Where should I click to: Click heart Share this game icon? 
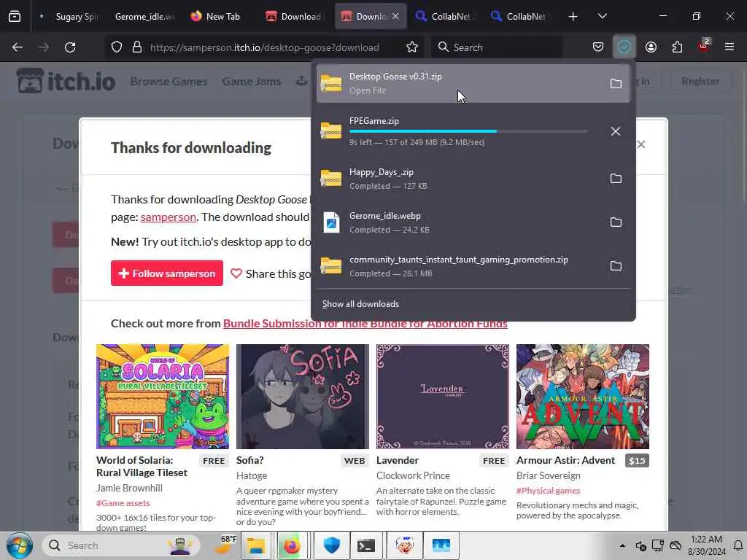point(236,273)
